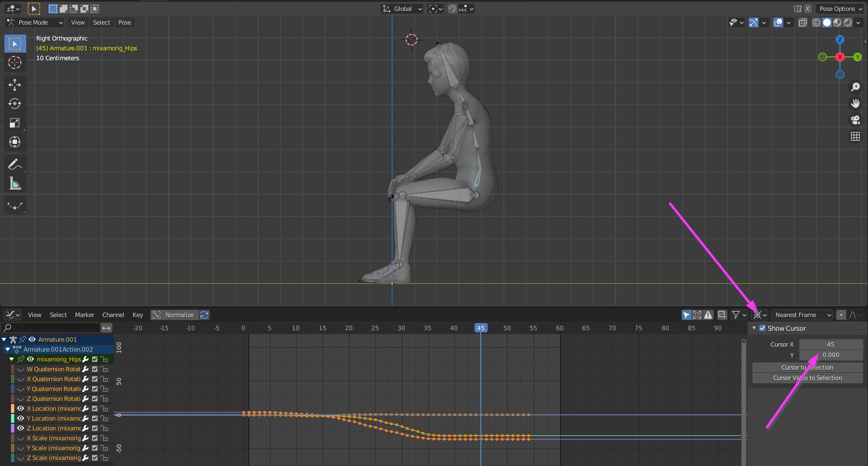Toggle visibility eye on mixamorig_Hips group
The width and height of the screenshot is (868, 466).
pos(31,359)
